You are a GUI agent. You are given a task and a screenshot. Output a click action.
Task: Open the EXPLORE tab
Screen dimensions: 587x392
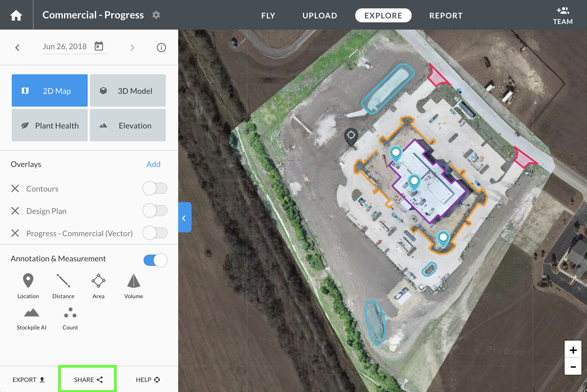[x=383, y=16]
